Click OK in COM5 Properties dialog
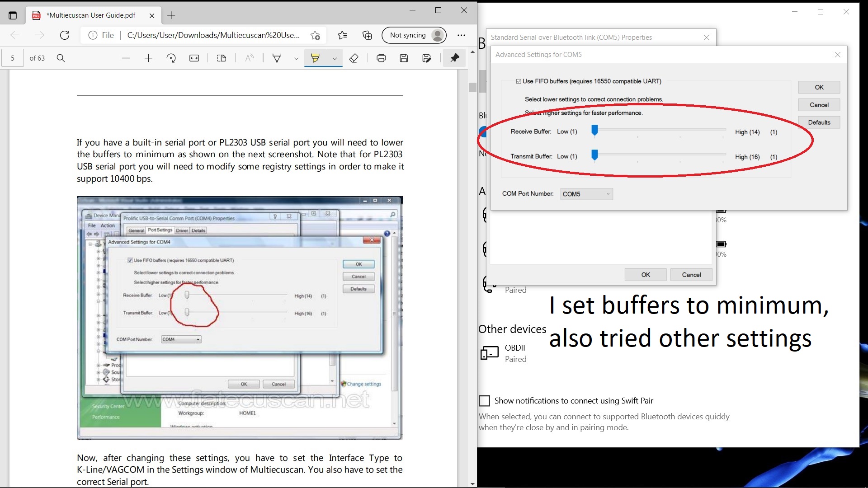Image resolution: width=868 pixels, height=488 pixels. tap(645, 275)
